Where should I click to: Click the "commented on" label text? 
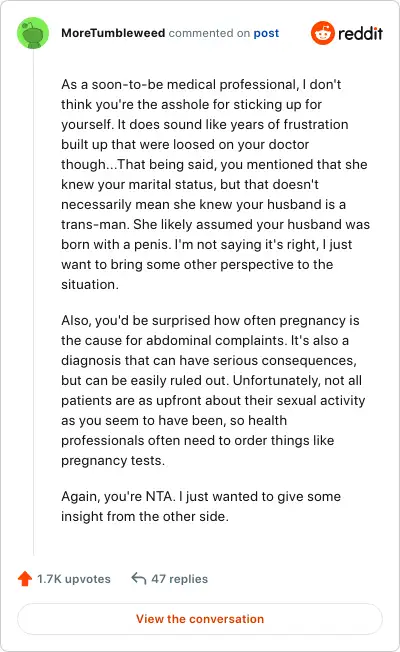pos(209,33)
